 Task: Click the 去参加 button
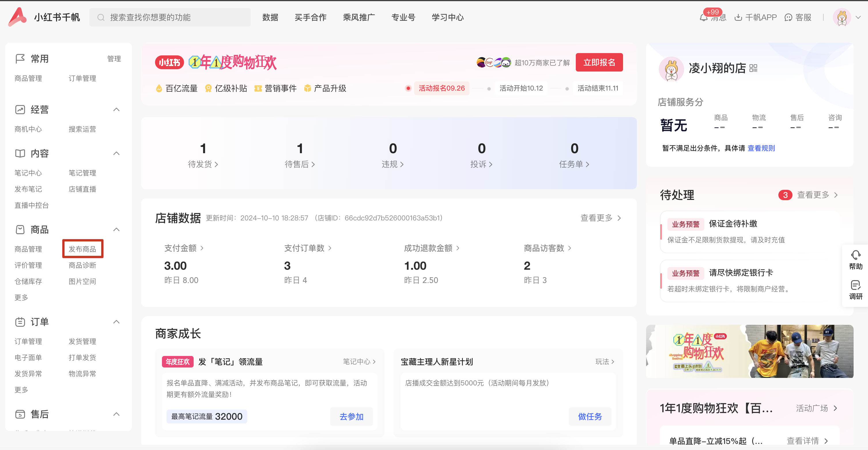(x=352, y=417)
